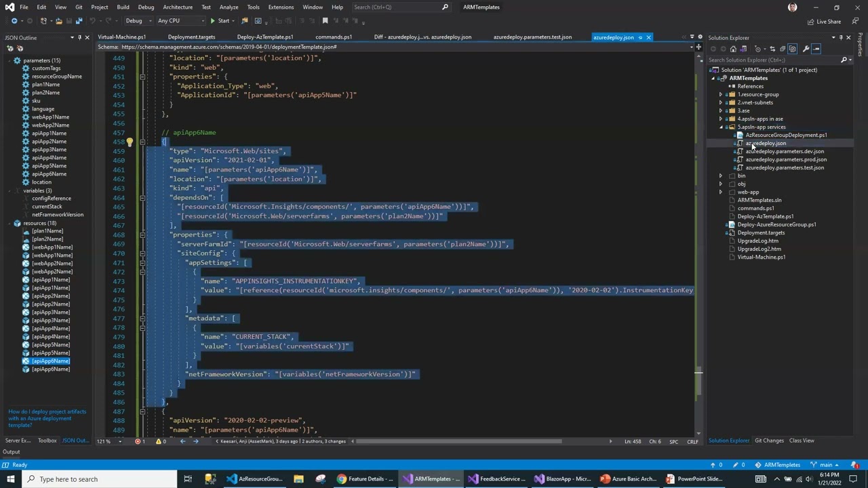This screenshot has width=868, height=488.
Task: Click the Navigate Backward toolbar icon
Action: tap(14, 21)
